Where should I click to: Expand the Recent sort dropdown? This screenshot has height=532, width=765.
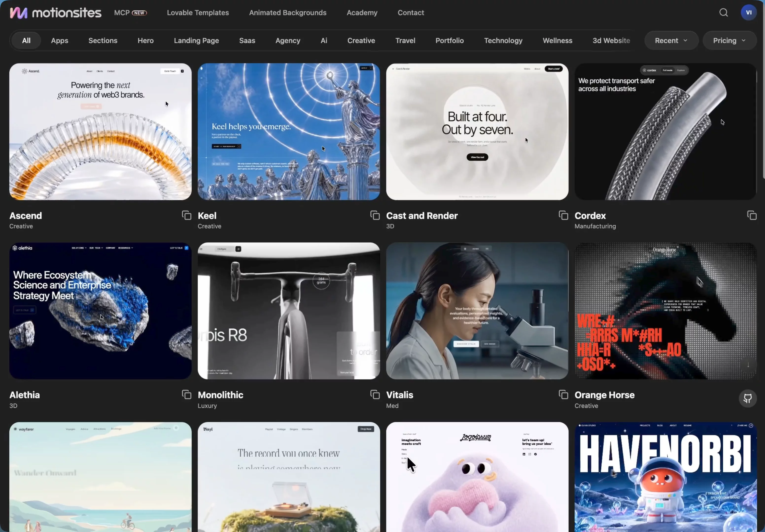[671, 40]
